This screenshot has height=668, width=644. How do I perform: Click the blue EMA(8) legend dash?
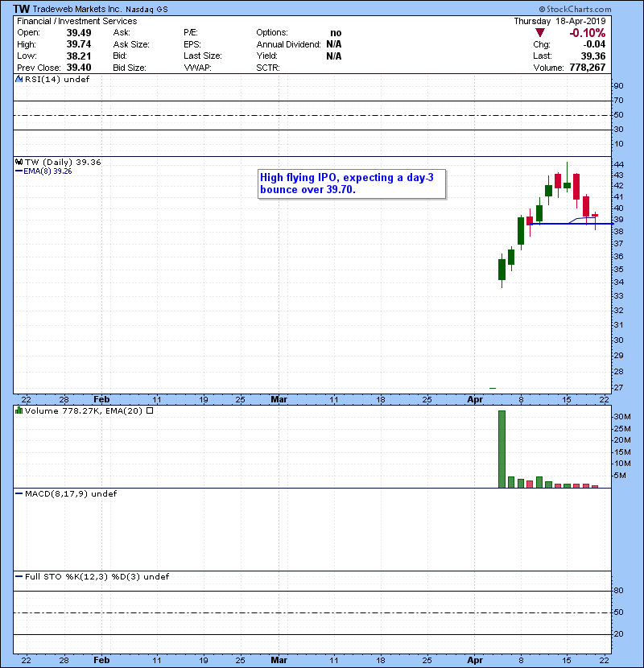(x=19, y=171)
